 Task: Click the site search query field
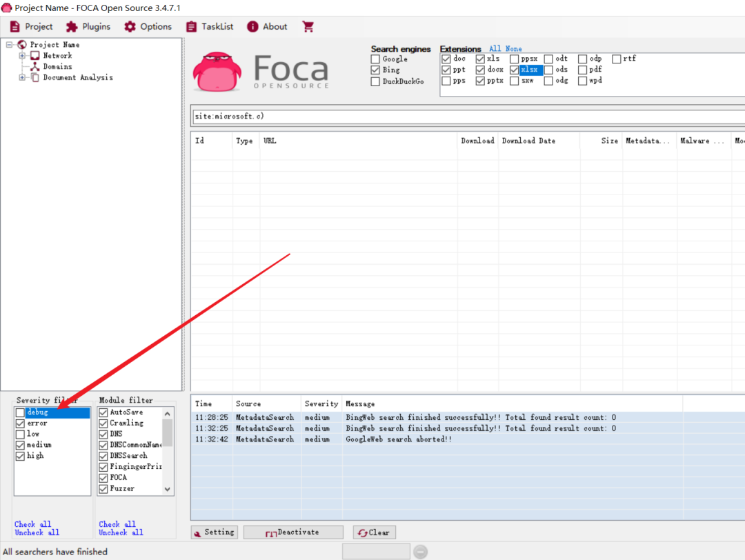coord(468,117)
